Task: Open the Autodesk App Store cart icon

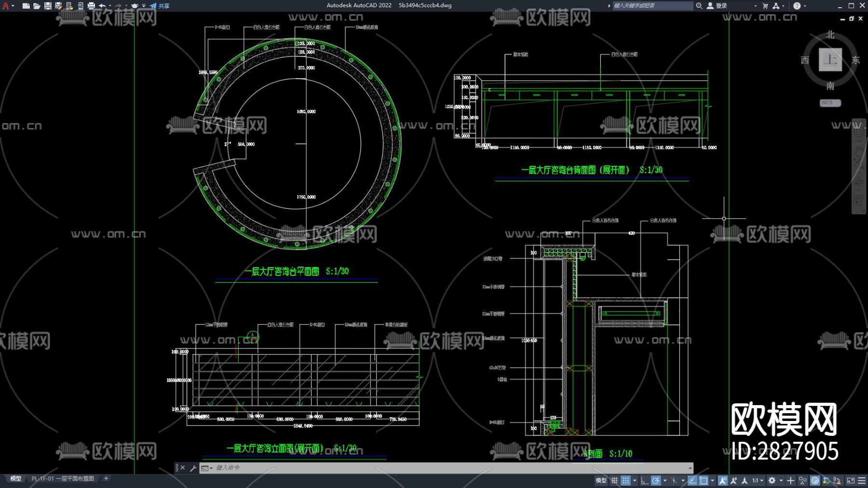Action: coord(765,6)
